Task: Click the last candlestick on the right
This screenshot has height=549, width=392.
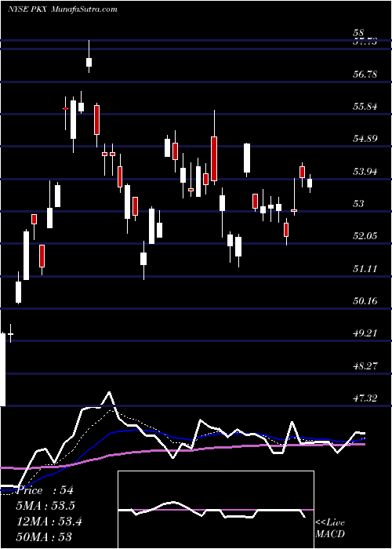Action: pos(310,184)
